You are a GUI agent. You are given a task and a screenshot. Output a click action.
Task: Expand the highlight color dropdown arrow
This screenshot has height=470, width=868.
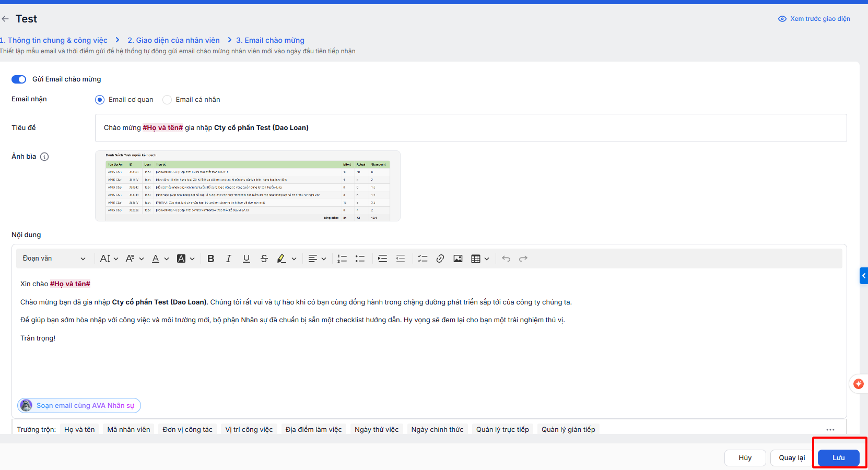(x=294, y=258)
